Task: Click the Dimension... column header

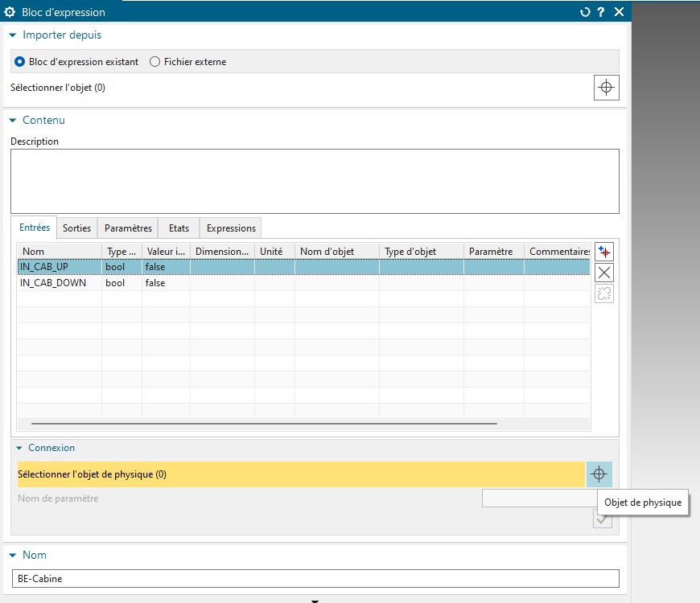Action: [222, 252]
